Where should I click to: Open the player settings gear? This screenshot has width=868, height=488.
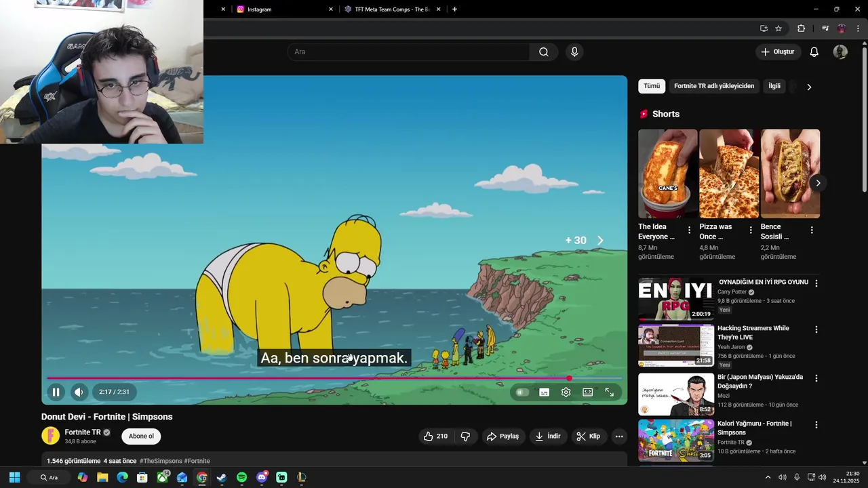coord(566,392)
